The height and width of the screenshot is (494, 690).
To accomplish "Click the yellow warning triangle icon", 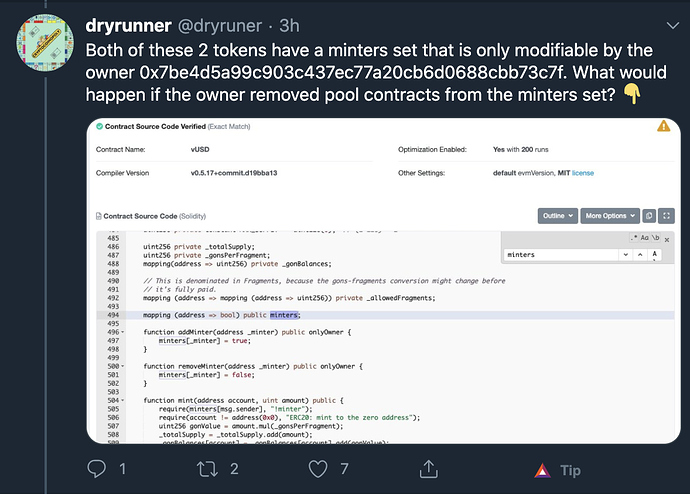I will click(663, 127).
